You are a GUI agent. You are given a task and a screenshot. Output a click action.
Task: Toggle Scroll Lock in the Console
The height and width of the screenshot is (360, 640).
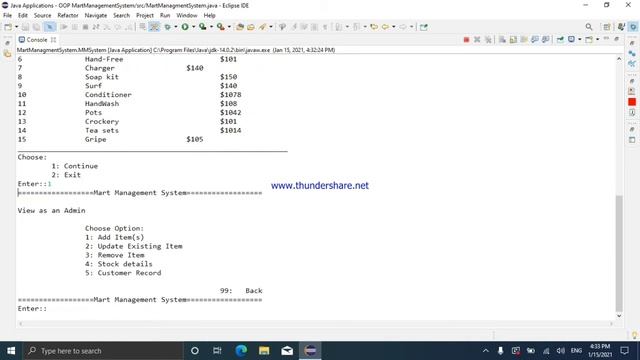(513, 40)
